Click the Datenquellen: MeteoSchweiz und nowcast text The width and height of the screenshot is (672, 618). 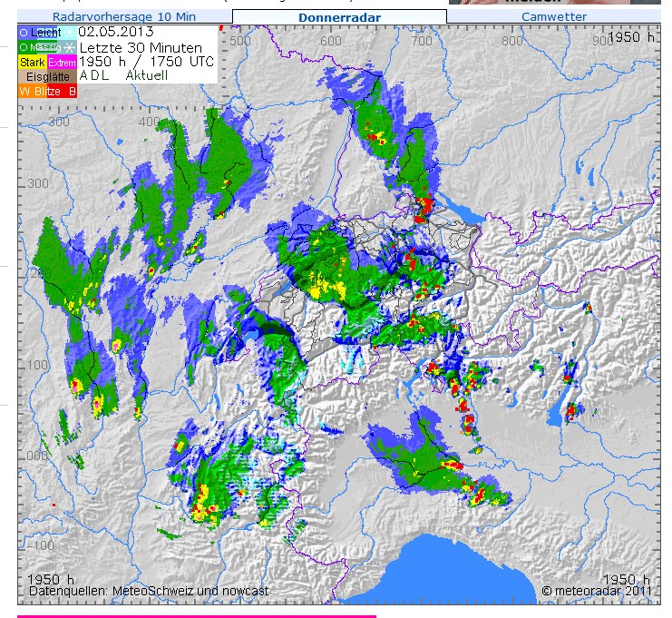149,591
